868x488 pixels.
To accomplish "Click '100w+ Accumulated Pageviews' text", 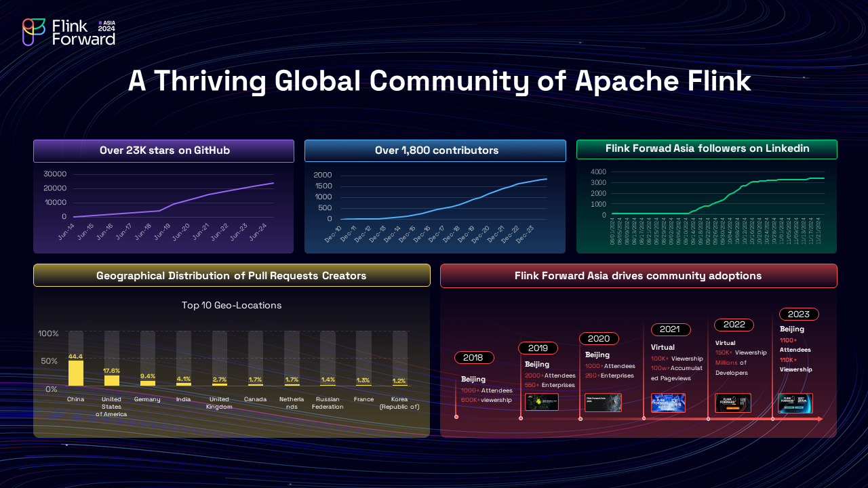I will point(677,373).
